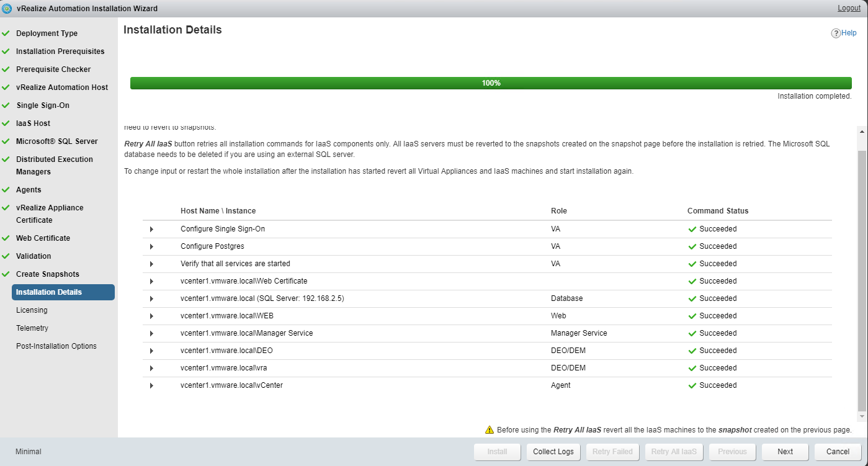Go to Post-Installation Options step
The image size is (868, 466).
pyautogui.click(x=56, y=346)
